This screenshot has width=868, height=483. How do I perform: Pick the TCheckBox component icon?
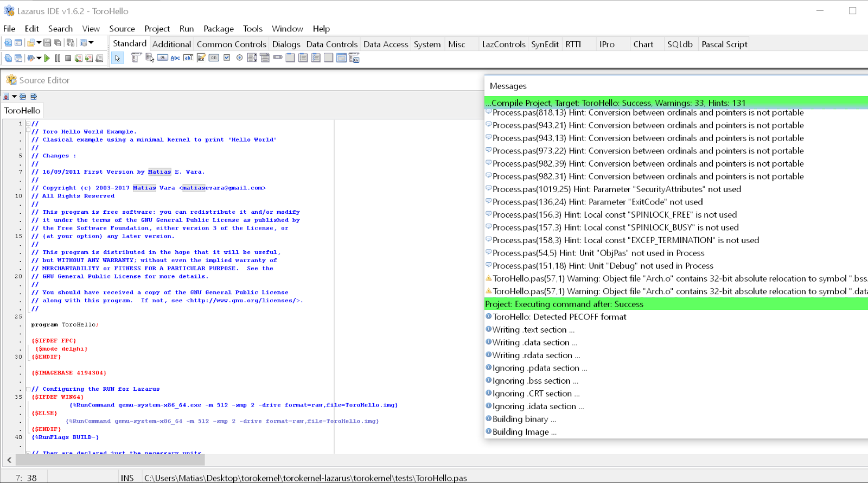[x=227, y=58]
